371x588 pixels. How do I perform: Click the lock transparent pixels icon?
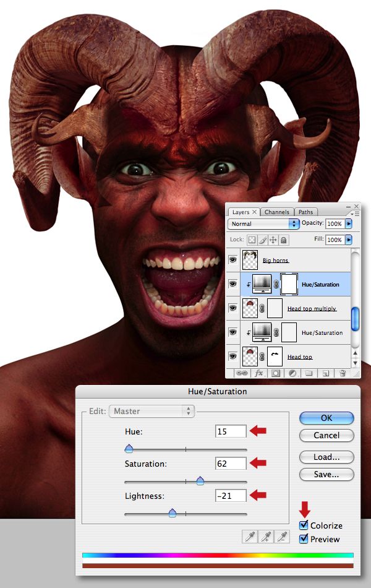[x=252, y=240]
